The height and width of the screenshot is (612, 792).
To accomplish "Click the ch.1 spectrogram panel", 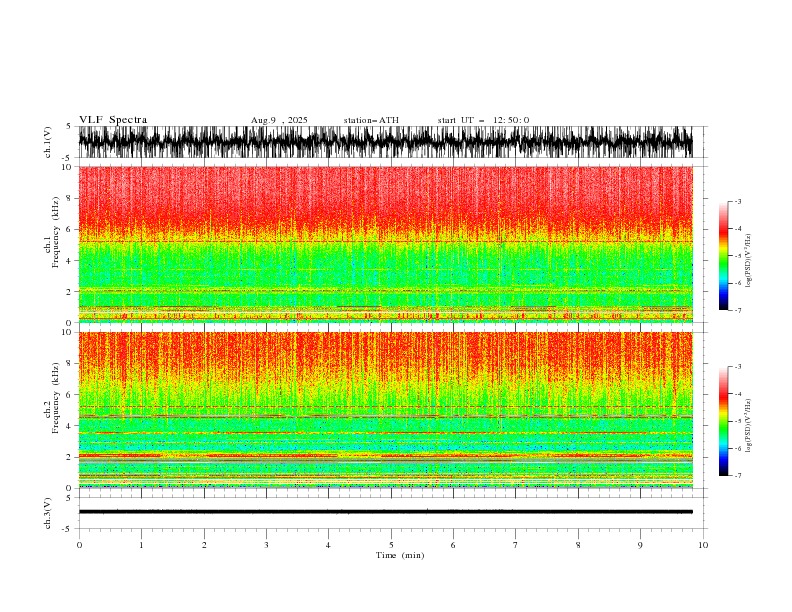I will (x=385, y=244).
